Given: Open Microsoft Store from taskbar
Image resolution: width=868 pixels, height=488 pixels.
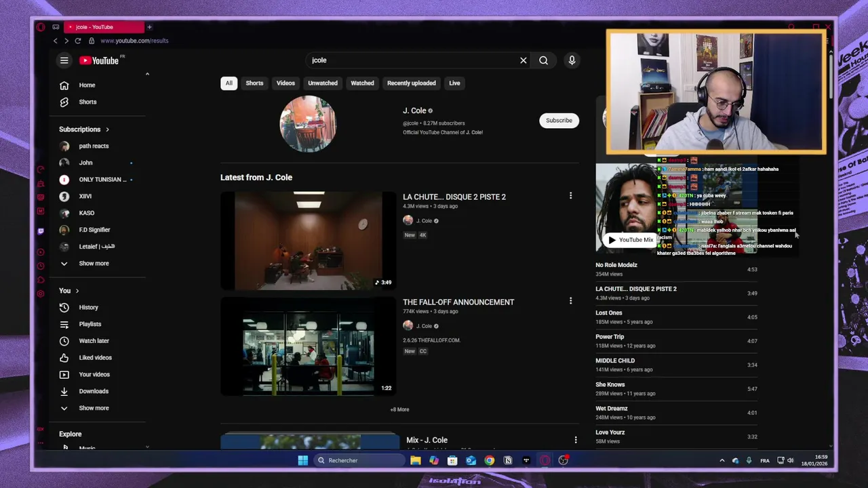Looking at the screenshot, I should pos(452,460).
